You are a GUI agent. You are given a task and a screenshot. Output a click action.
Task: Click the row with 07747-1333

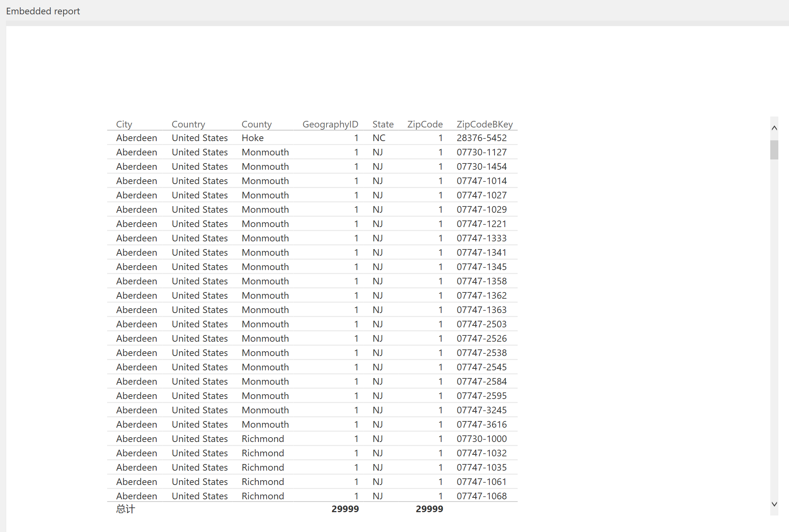click(x=481, y=238)
